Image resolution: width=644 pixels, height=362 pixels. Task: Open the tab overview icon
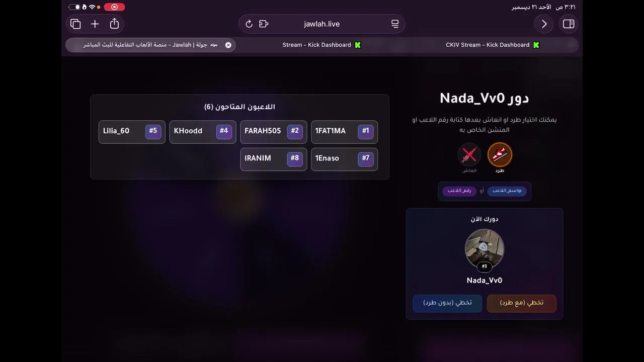(x=75, y=24)
